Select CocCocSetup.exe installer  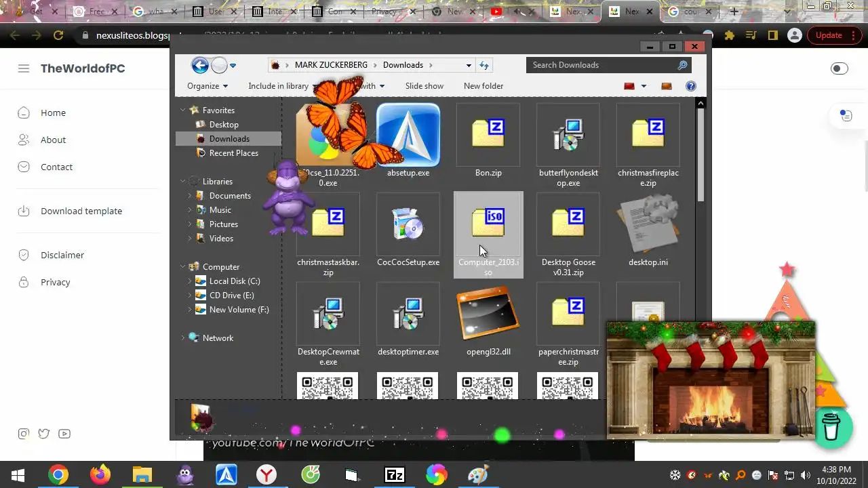408,230
